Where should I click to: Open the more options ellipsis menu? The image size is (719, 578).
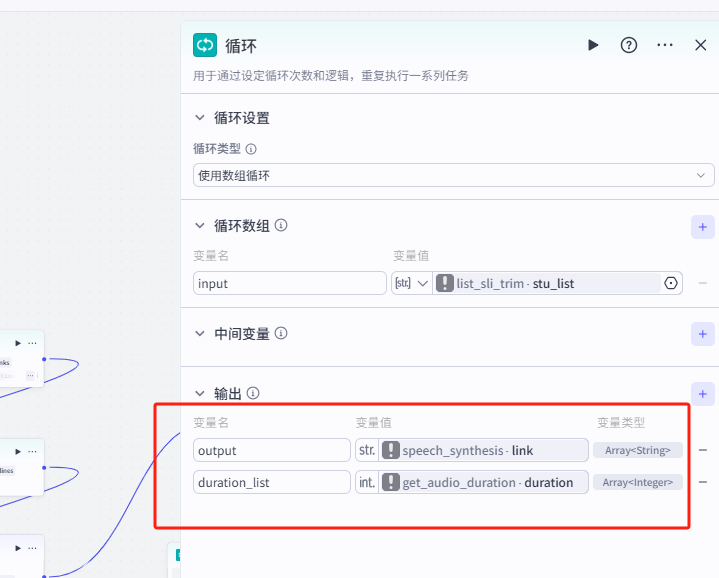tap(665, 45)
